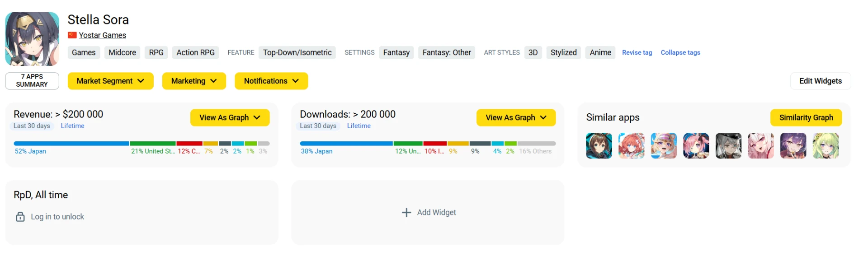Open the green-haired character similar app
The image size is (868, 256).
coord(825,146)
